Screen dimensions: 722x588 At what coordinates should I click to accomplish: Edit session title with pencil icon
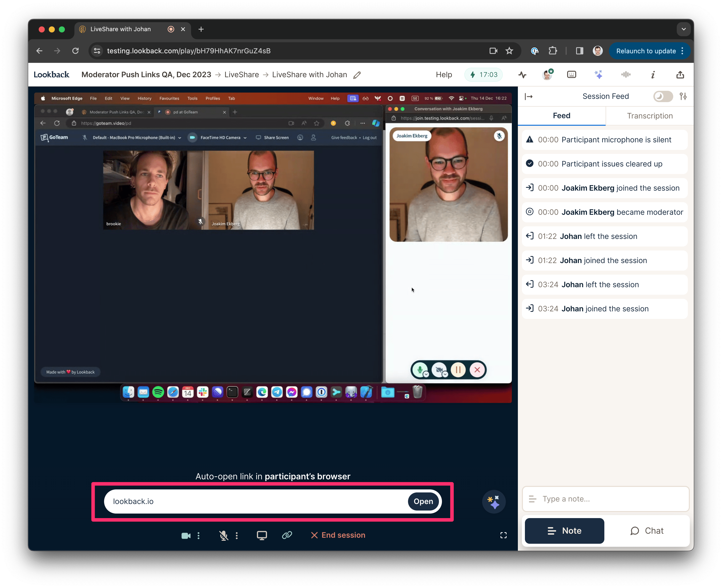tap(357, 75)
